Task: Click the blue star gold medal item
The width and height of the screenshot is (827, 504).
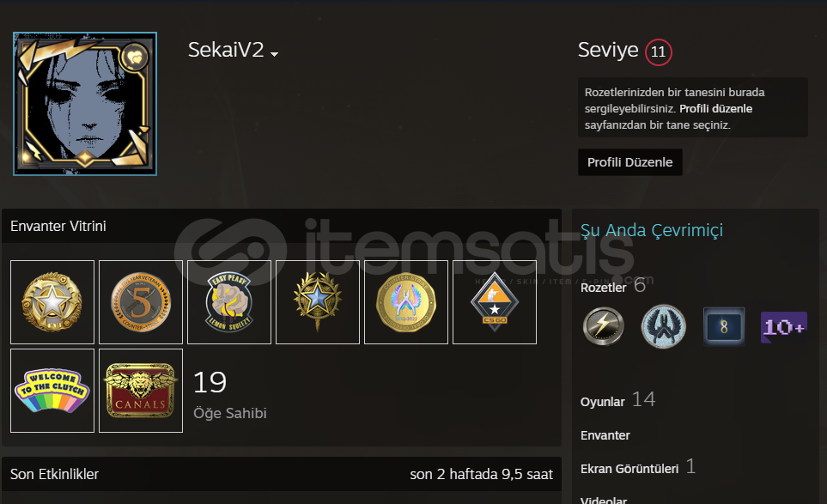Action: pos(318,302)
